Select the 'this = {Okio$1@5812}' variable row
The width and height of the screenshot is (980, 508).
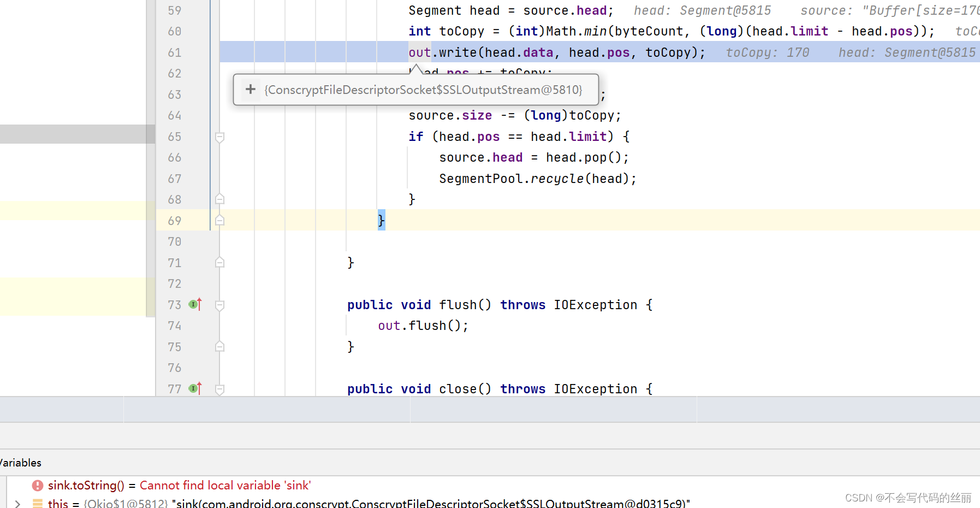tap(369, 503)
